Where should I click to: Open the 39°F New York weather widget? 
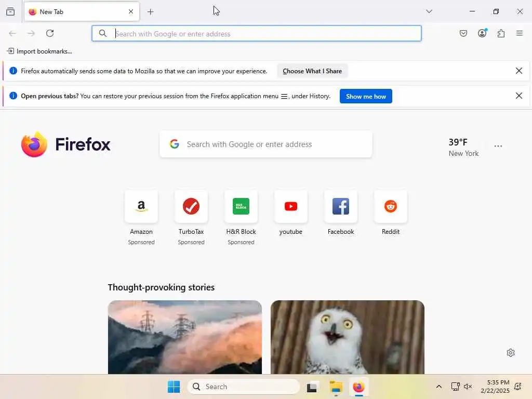[x=463, y=147]
